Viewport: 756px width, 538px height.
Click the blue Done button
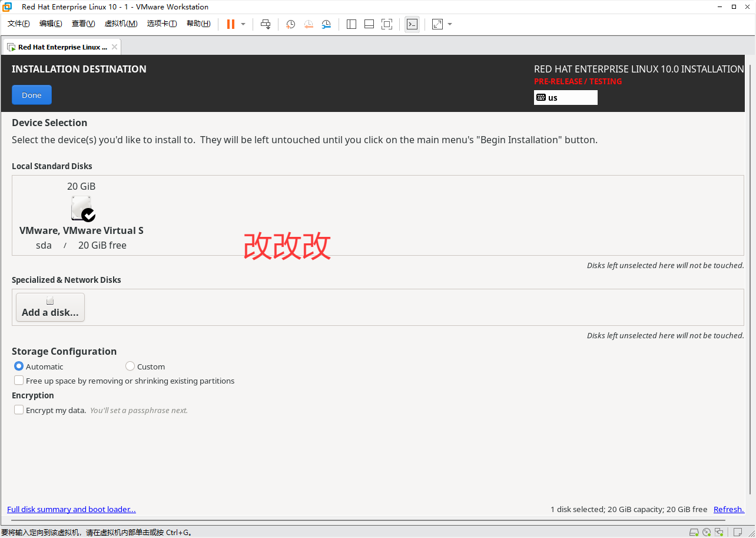point(32,95)
